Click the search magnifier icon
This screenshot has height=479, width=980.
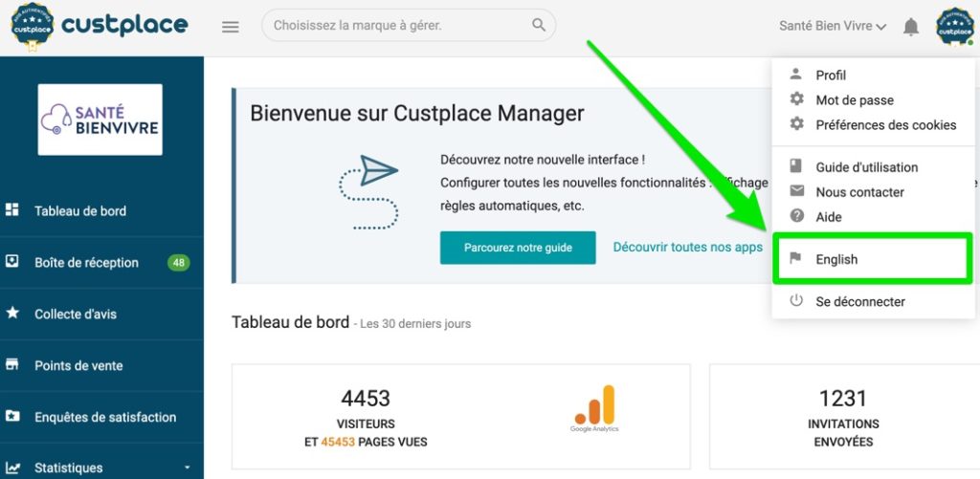point(540,25)
